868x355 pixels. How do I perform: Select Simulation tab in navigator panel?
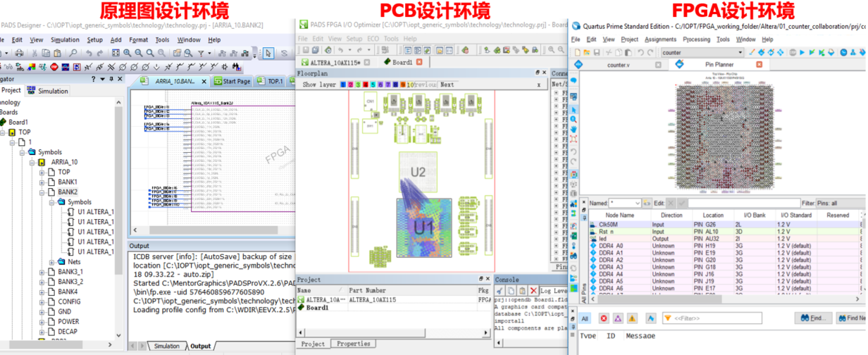coord(48,90)
